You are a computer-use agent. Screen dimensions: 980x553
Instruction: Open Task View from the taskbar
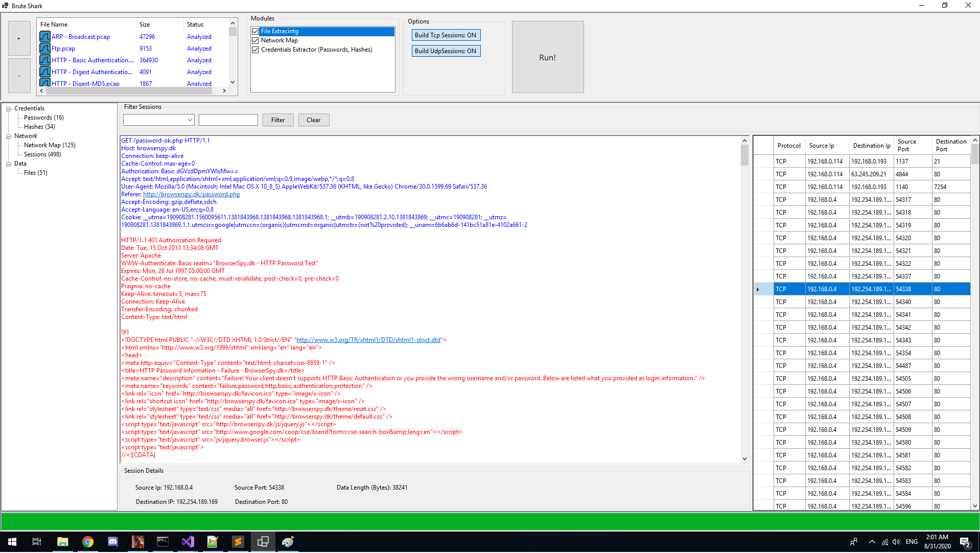point(37,542)
